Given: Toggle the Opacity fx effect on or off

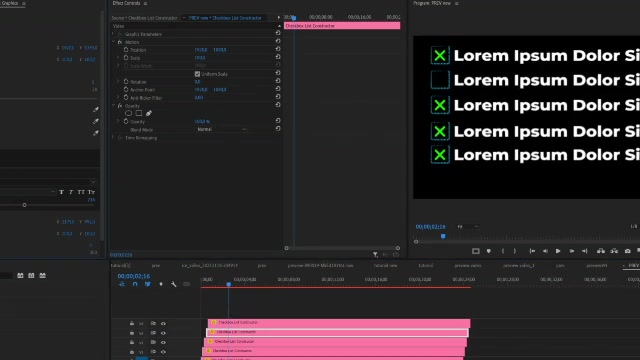Looking at the screenshot, I should click(x=120, y=106).
